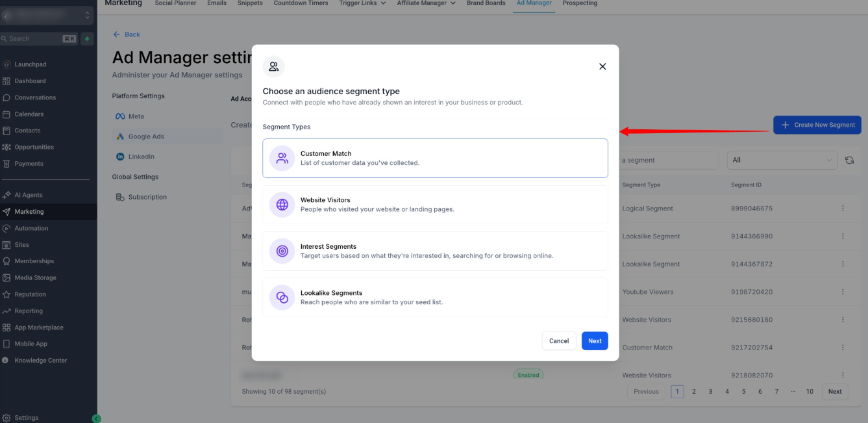This screenshot has height=423, width=868.
Task: Open actions menu for segment 9217202754
Action: coord(843,348)
